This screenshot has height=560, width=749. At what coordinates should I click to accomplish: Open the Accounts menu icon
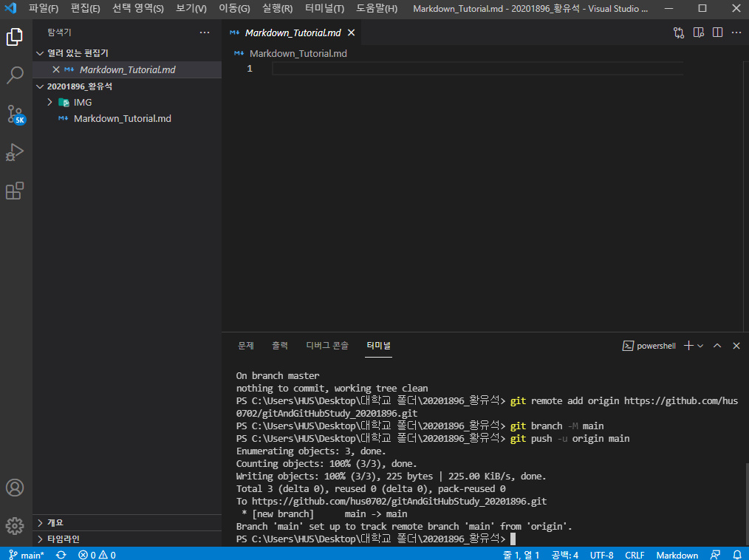(15, 488)
